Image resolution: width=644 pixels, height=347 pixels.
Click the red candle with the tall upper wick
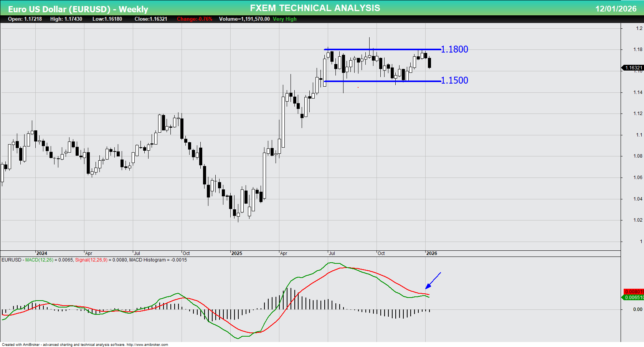point(373,58)
